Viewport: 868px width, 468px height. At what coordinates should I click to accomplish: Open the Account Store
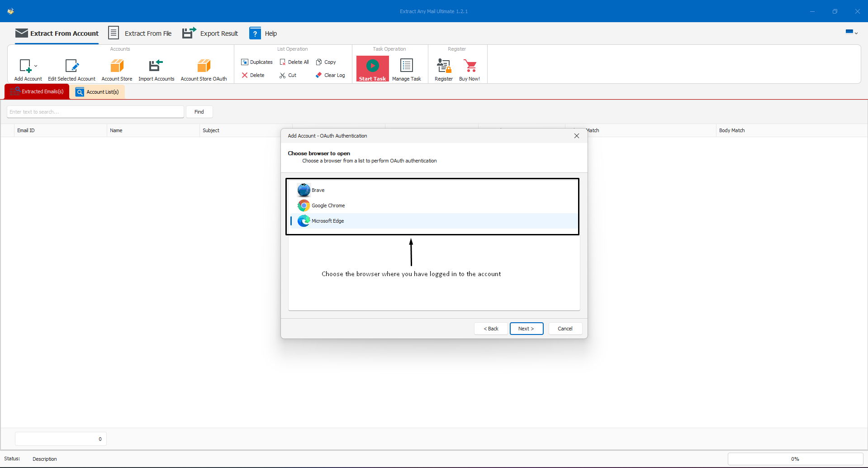(x=117, y=66)
